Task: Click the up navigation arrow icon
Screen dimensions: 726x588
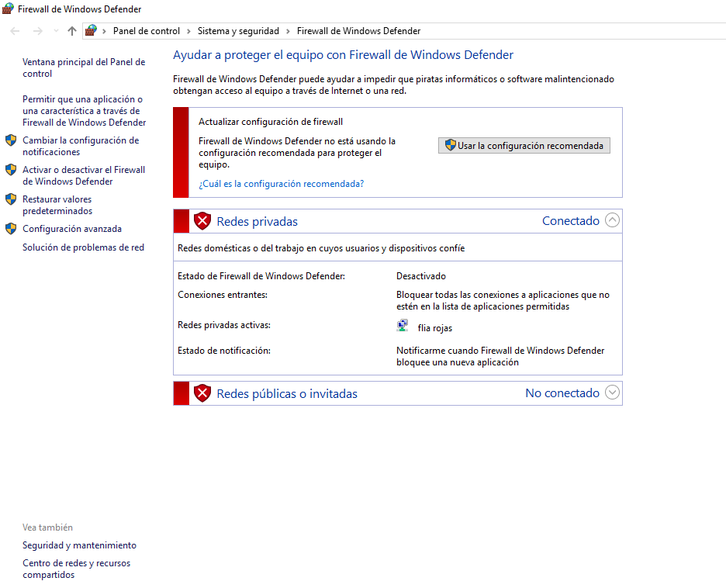Action: (x=71, y=31)
